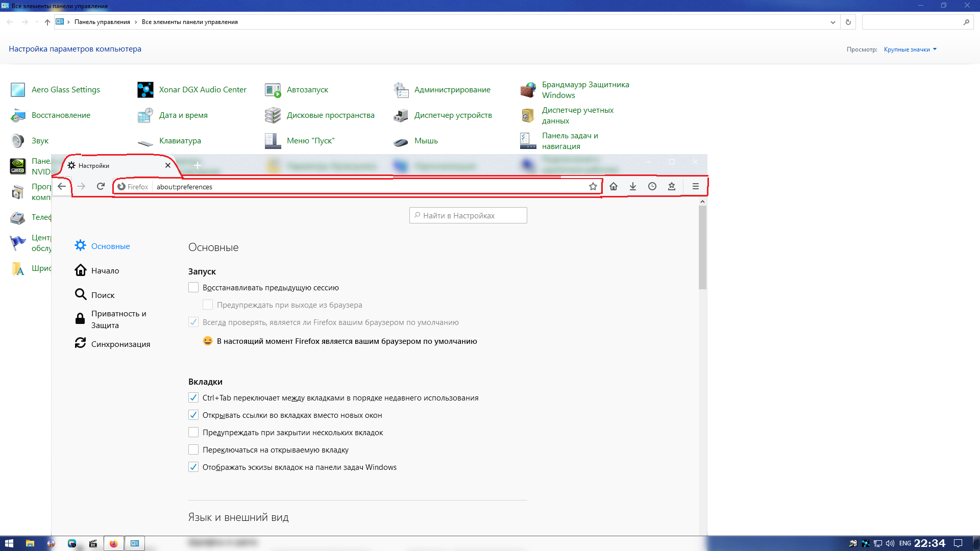Open the Синхронизация settings category
980x551 pixels.
tap(113, 344)
